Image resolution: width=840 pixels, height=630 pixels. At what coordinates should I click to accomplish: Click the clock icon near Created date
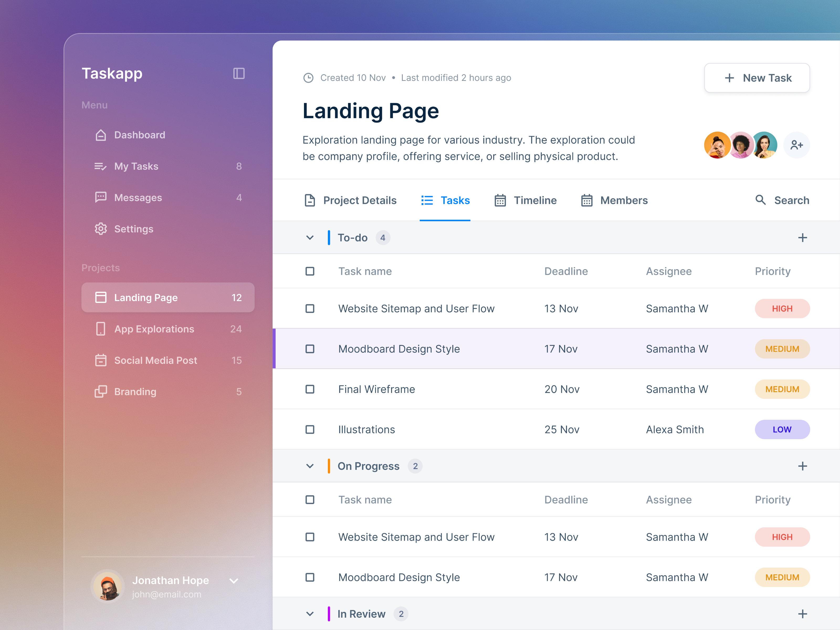(308, 78)
